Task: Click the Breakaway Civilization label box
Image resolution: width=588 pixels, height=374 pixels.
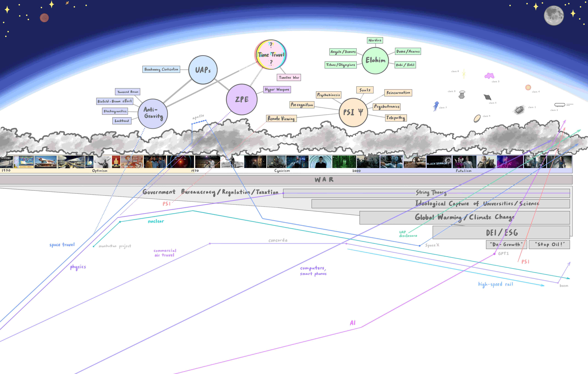Action: coord(161,69)
